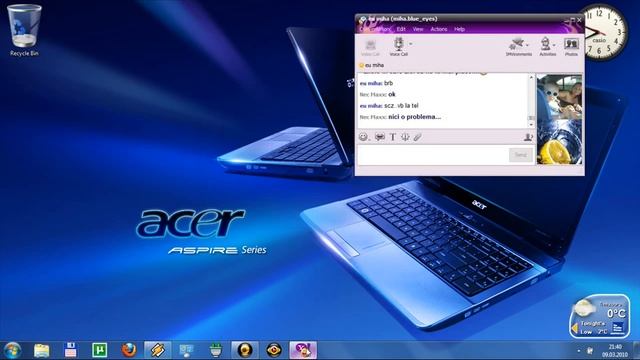The height and width of the screenshot is (360, 640).
Task: Switch to Winamp in the taskbar
Action: click(x=158, y=350)
